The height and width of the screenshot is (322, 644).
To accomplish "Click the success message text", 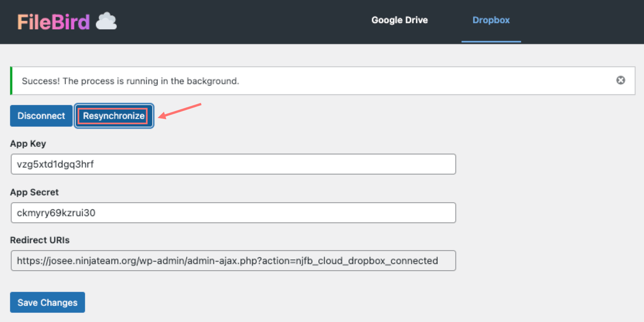I will 130,81.
